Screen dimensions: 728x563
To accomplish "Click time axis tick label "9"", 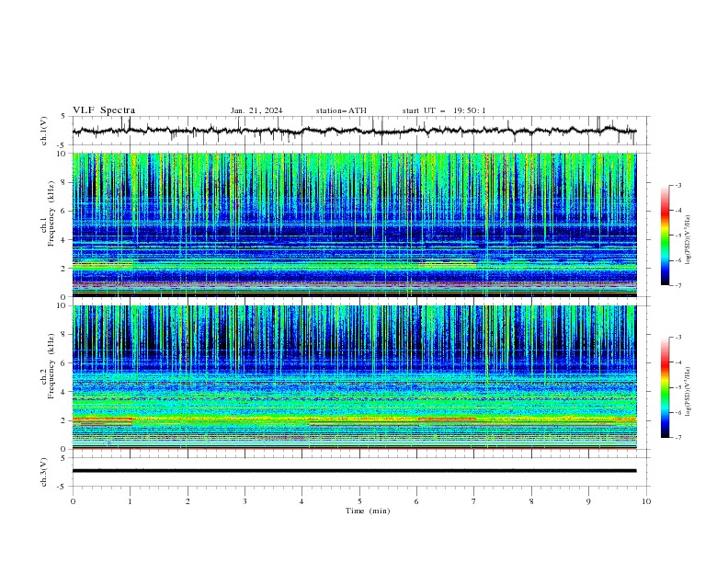I will click(588, 501).
